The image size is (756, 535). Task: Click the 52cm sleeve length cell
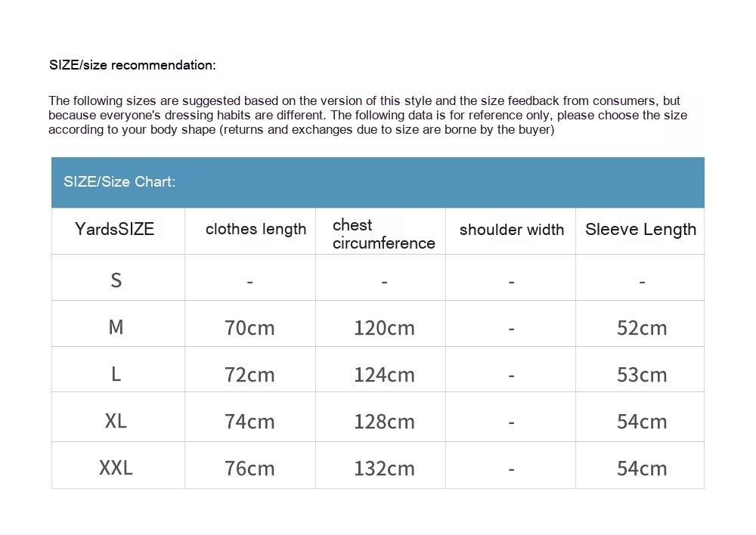click(642, 328)
